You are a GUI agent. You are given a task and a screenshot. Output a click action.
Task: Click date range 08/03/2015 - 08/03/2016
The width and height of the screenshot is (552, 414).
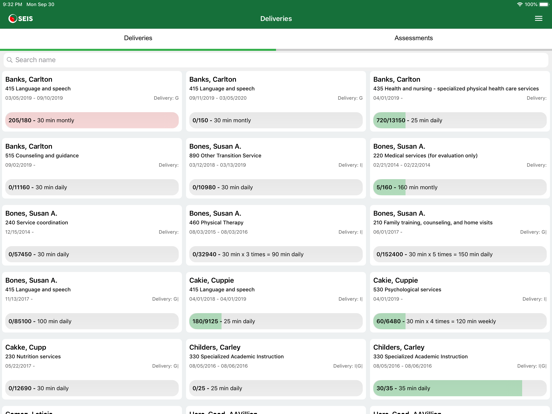pos(218,232)
